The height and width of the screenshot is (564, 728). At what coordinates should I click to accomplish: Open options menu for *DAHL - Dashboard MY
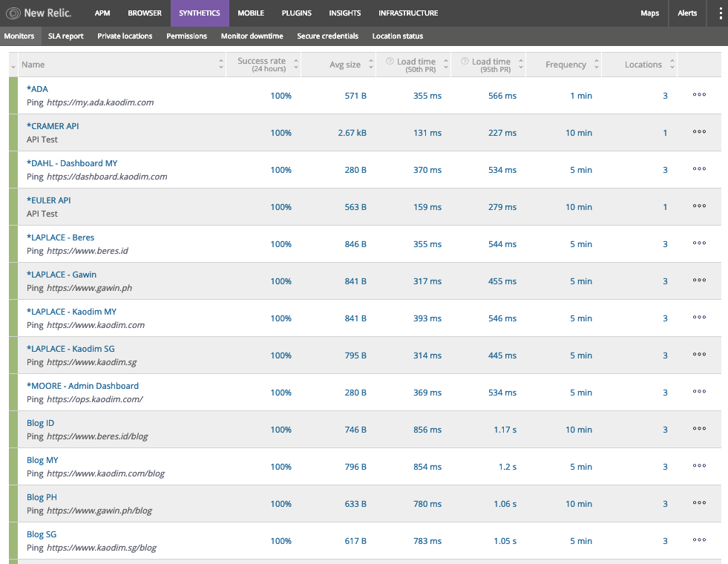point(699,169)
